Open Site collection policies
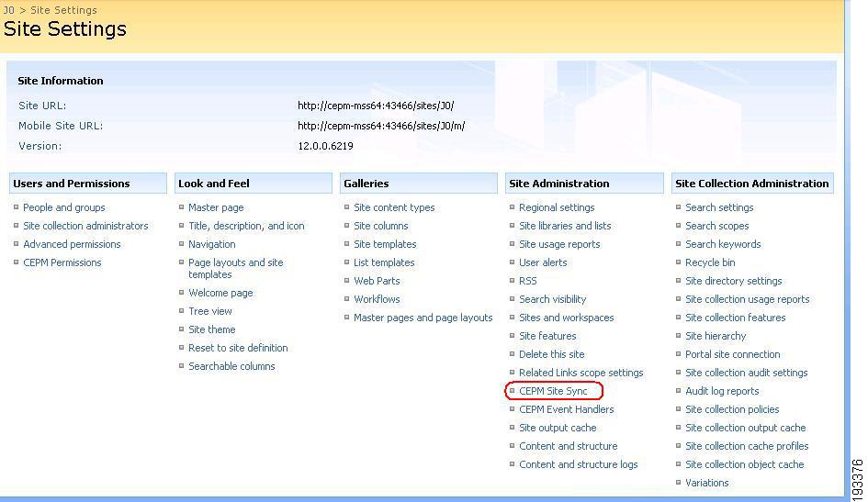Screen dimensions: 868x502 tap(732, 409)
